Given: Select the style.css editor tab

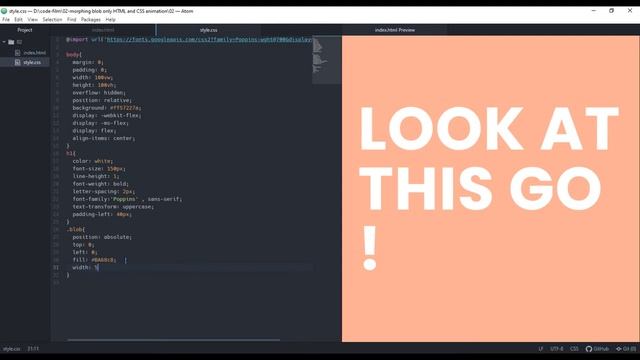Looking at the screenshot, I should point(208,30).
